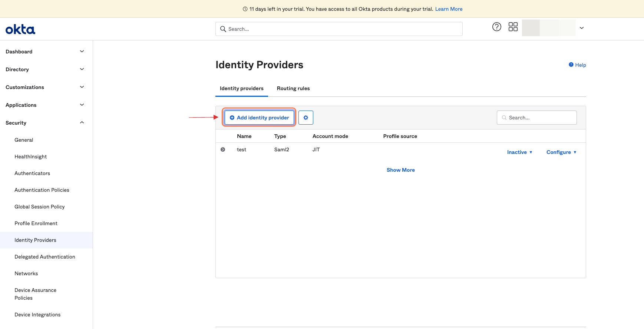Open Device Integrations
This screenshot has width=644, height=329.
tap(37, 315)
